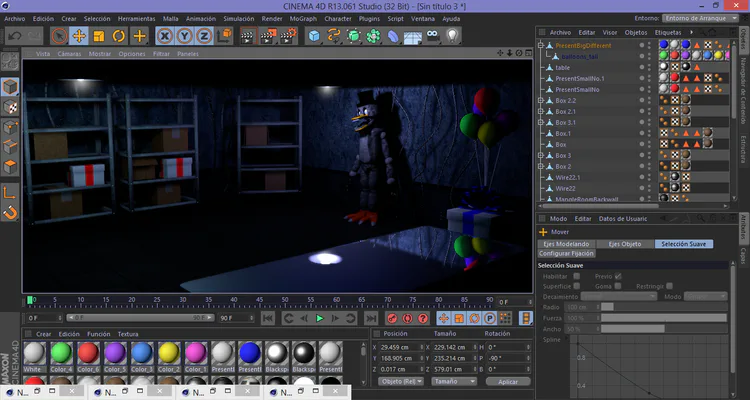Toggle the Z axis lock
This screenshot has width=750, height=400.
(x=204, y=36)
